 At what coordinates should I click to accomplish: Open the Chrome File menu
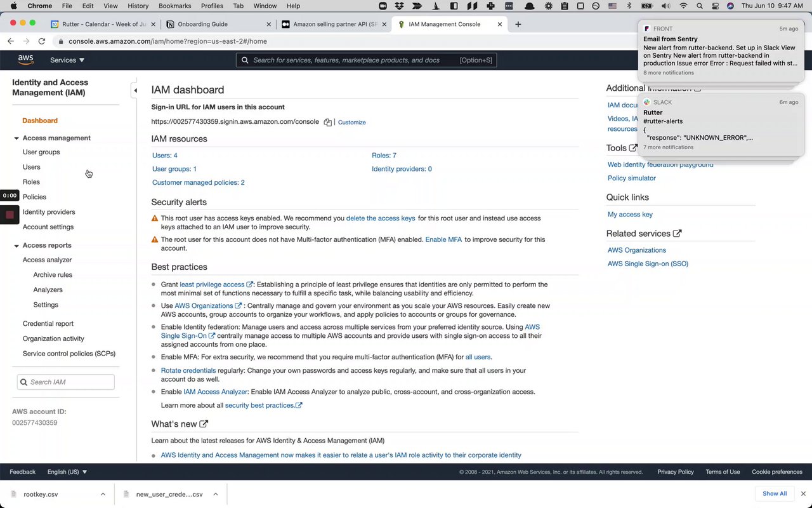click(x=68, y=6)
